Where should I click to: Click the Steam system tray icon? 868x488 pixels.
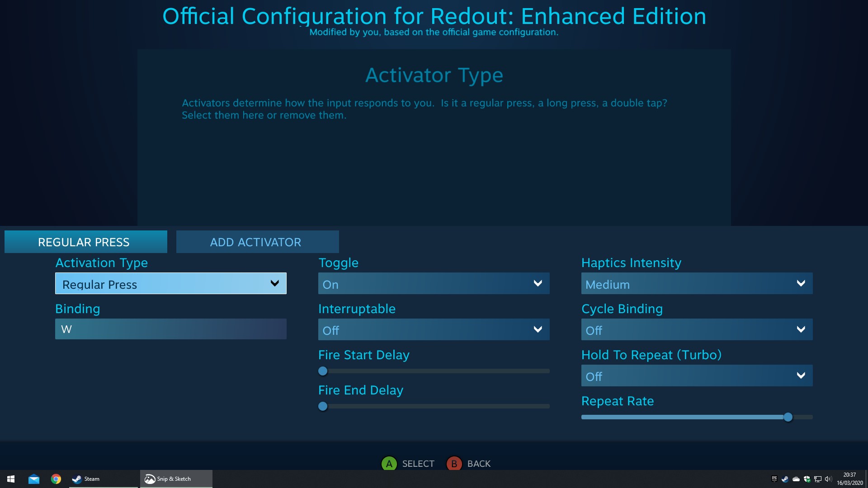point(785,479)
